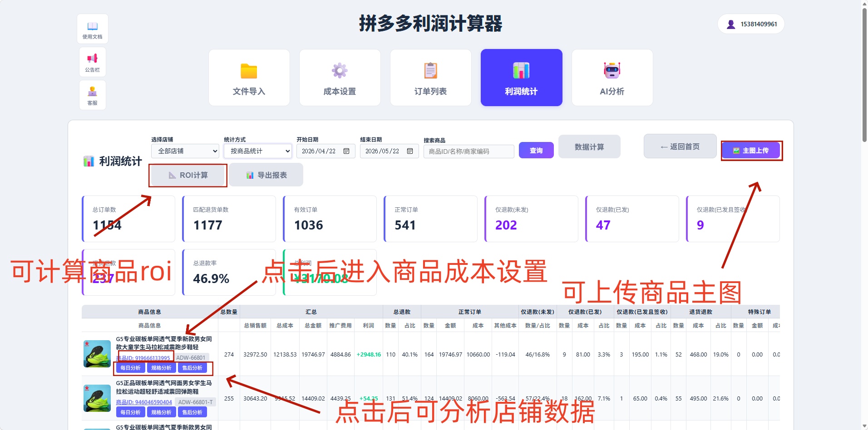The image size is (868, 430).
Task: Click the 返回首页 button
Action: pos(680,147)
